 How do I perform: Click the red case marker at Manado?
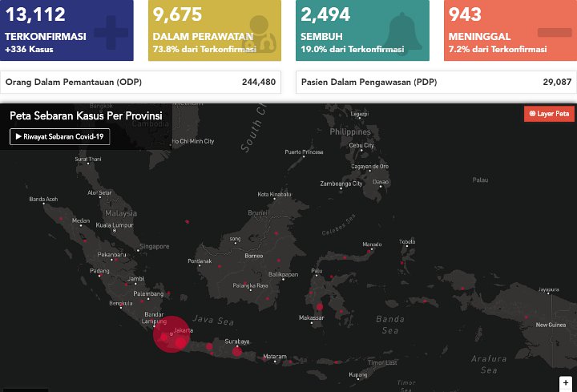coord(369,252)
